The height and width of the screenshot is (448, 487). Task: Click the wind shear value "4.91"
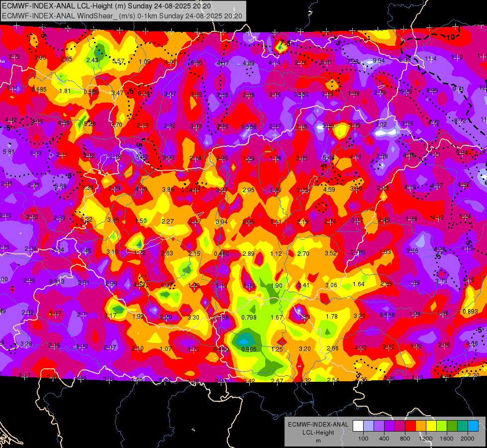(195, 190)
